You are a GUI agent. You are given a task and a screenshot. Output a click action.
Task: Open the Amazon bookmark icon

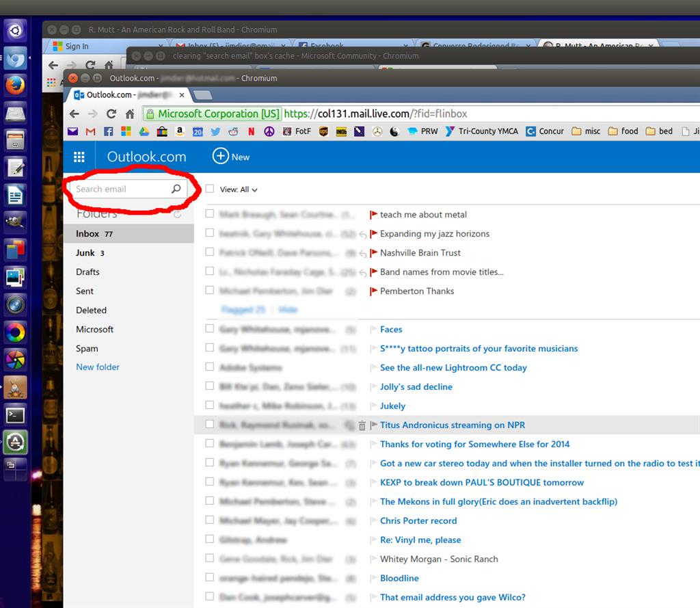pos(180,131)
